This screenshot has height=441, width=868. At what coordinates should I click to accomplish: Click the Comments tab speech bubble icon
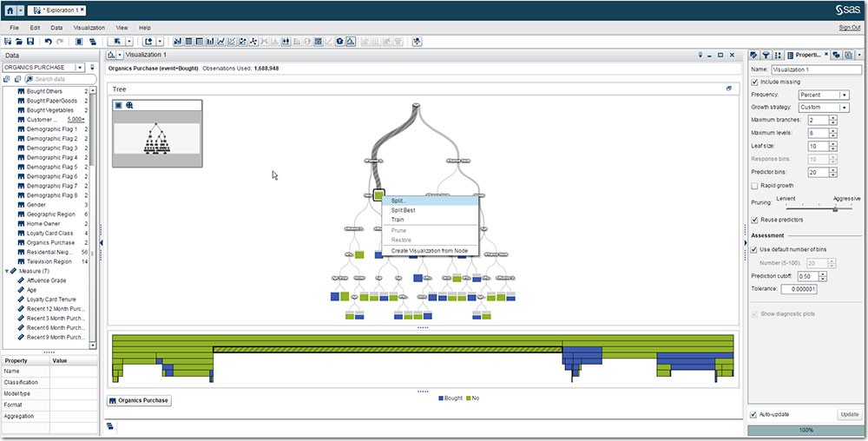[x=836, y=55]
